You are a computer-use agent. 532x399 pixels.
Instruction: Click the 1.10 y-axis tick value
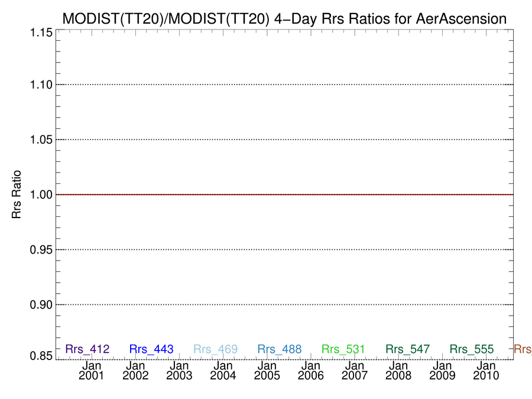click(x=41, y=85)
